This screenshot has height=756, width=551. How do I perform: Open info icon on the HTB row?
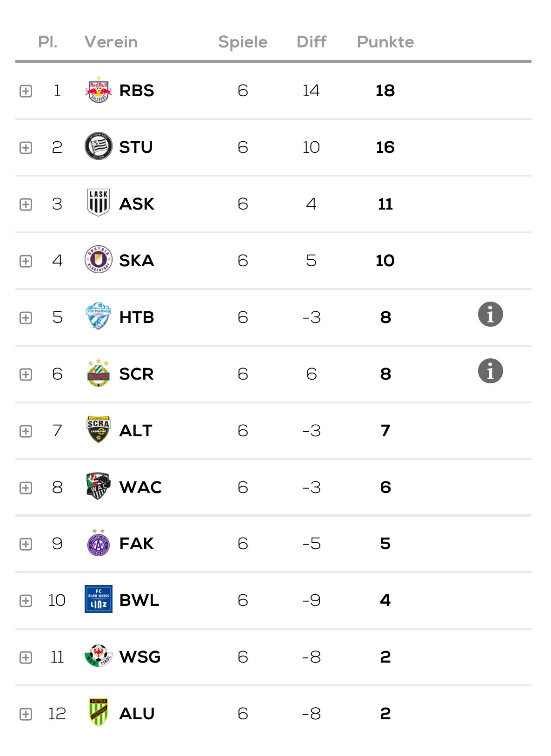pyautogui.click(x=490, y=315)
